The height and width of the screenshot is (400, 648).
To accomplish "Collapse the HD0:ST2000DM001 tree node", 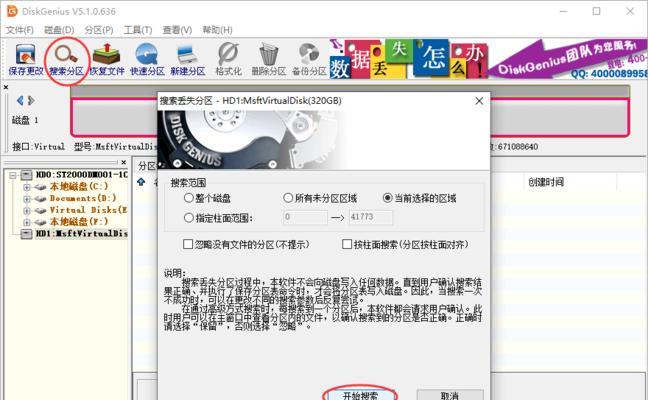I will coord(13,175).
